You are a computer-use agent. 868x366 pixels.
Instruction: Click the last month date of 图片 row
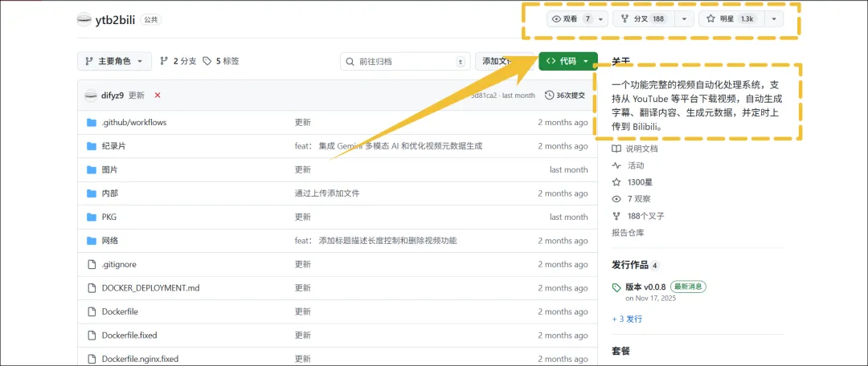tap(568, 169)
